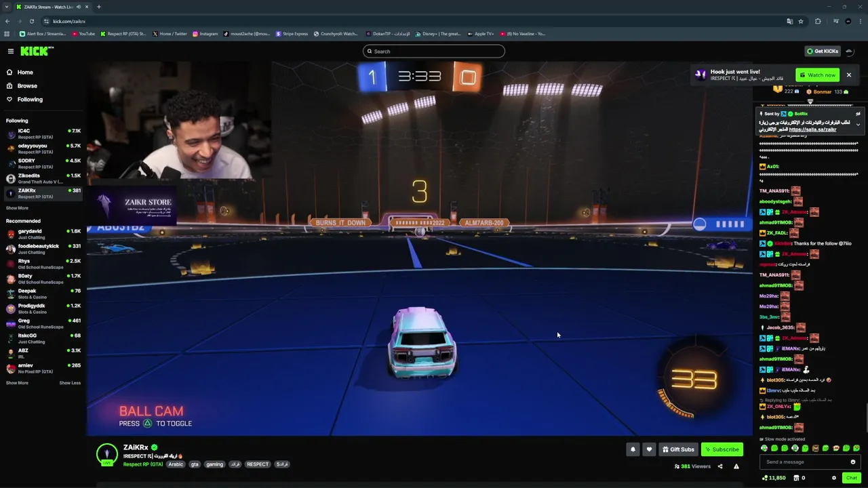Click ZAiKRx streamer avatar below video
Viewport: 868px width, 488px height.
(107, 454)
